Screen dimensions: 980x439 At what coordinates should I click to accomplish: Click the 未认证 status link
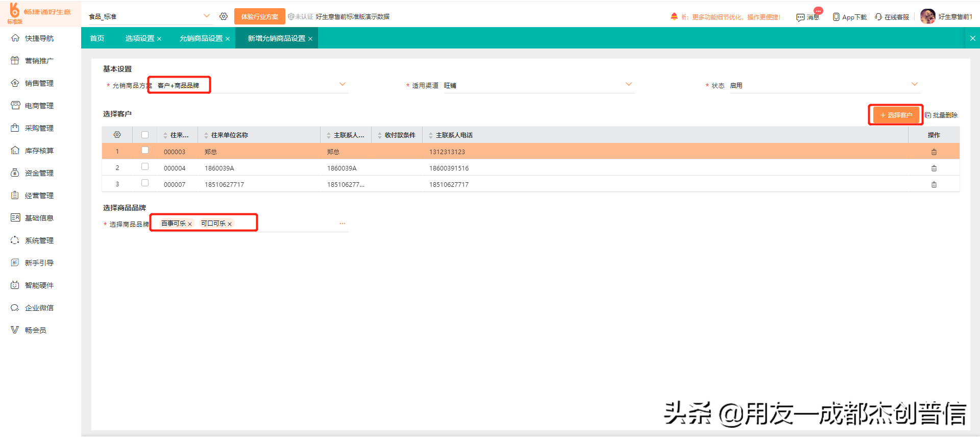click(301, 17)
